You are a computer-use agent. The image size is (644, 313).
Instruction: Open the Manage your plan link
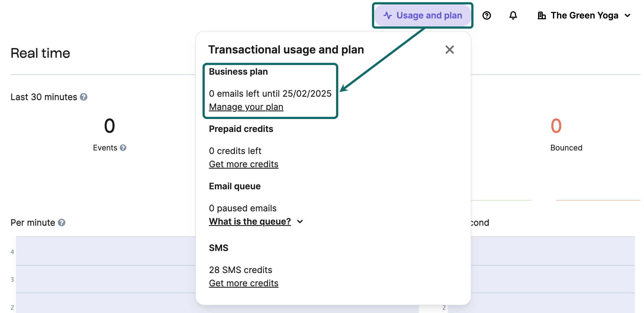(246, 107)
